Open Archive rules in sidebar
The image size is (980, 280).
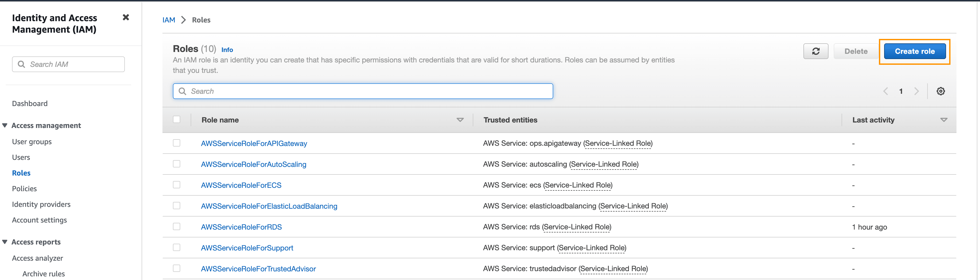(43, 274)
